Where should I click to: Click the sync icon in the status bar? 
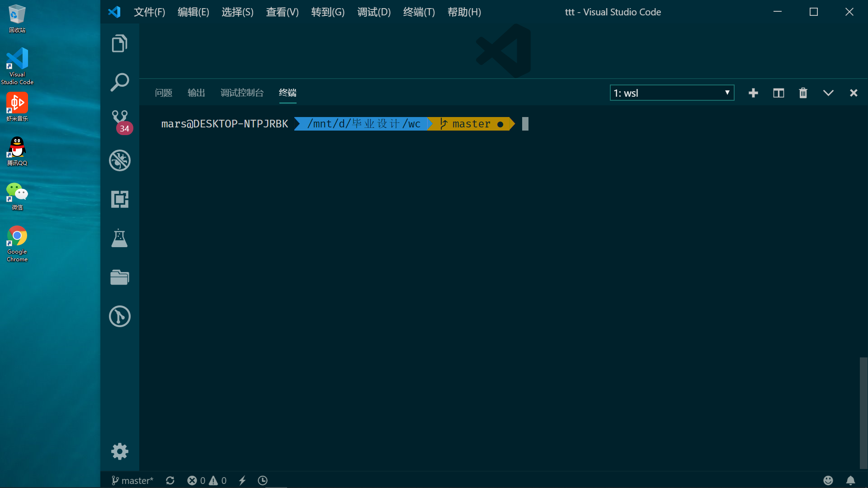click(x=170, y=480)
